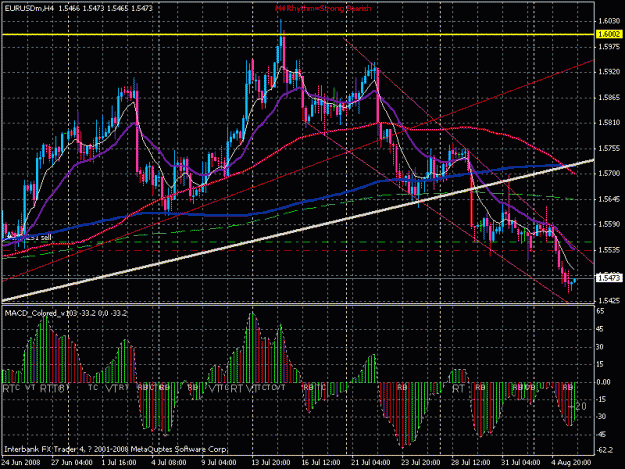Click the '16 Jul 12:00' time label
Viewport: 625px width, 469px height.
pyautogui.click(x=320, y=463)
